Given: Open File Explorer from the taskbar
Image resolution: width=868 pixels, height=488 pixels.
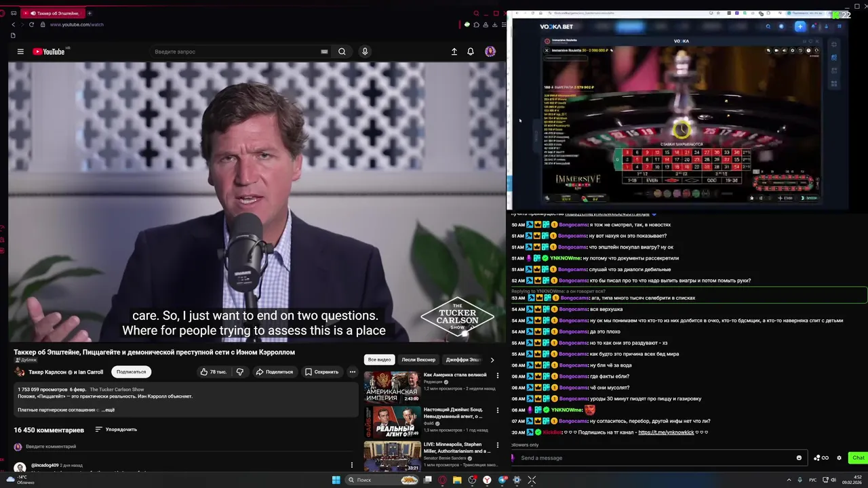Looking at the screenshot, I should (457, 480).
